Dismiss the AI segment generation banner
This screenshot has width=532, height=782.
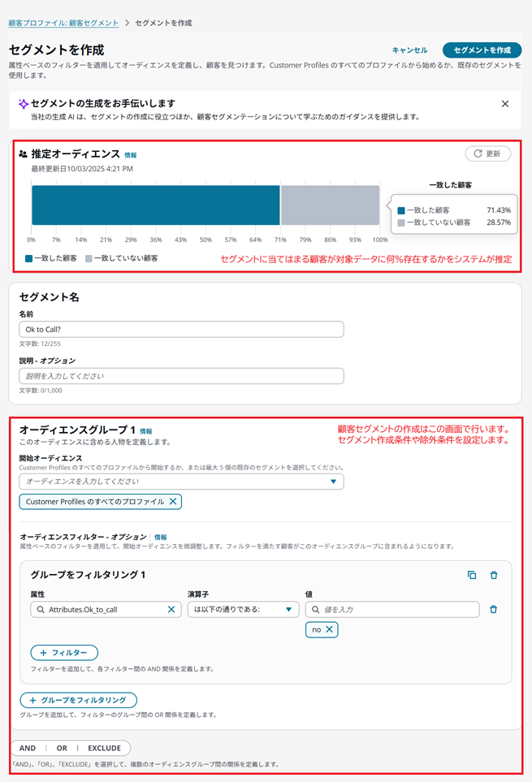click(x=505, y=104)
